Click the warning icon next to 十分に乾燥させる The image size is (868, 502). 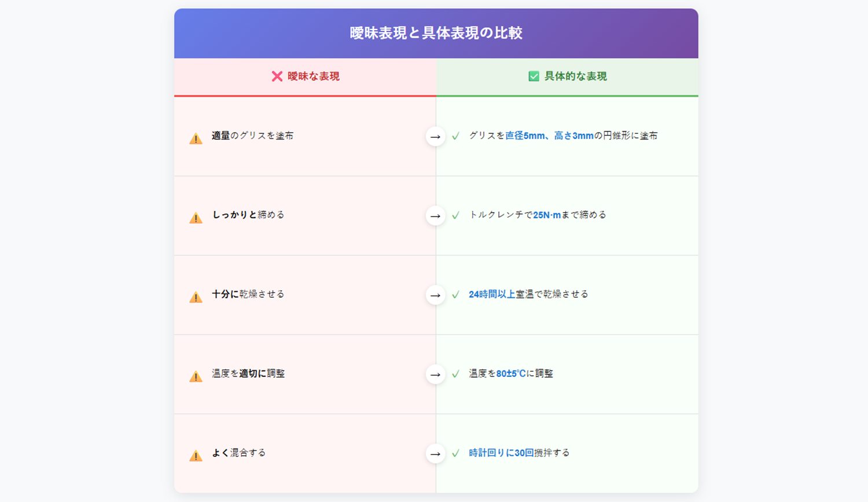(196, 297)
